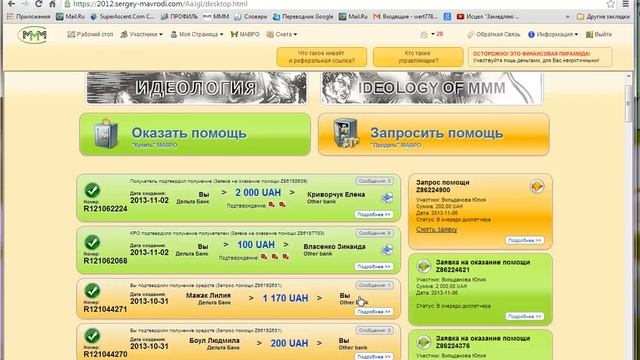Click green arrow icon on request Z86224621
Screen dimensions: 640x360
[x=423, y=266]
